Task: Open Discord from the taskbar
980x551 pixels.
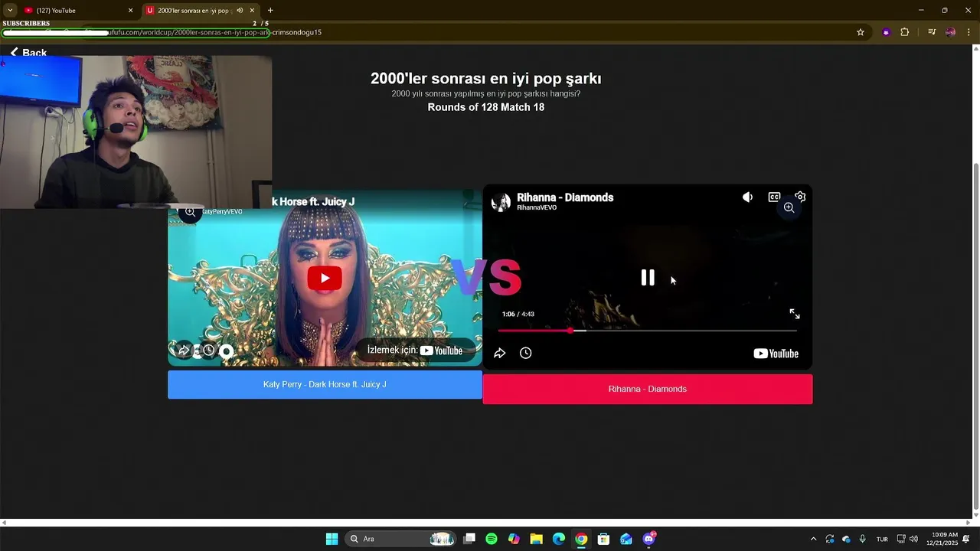Action: 648,539
